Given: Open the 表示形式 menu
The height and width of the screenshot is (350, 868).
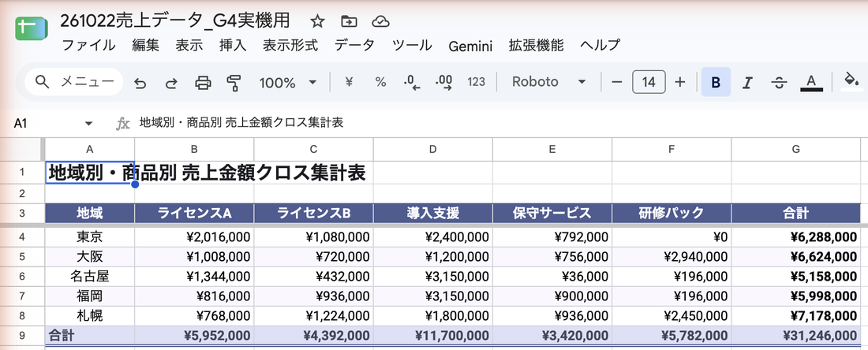Looking at the screenshot, I should pos(290,46).
